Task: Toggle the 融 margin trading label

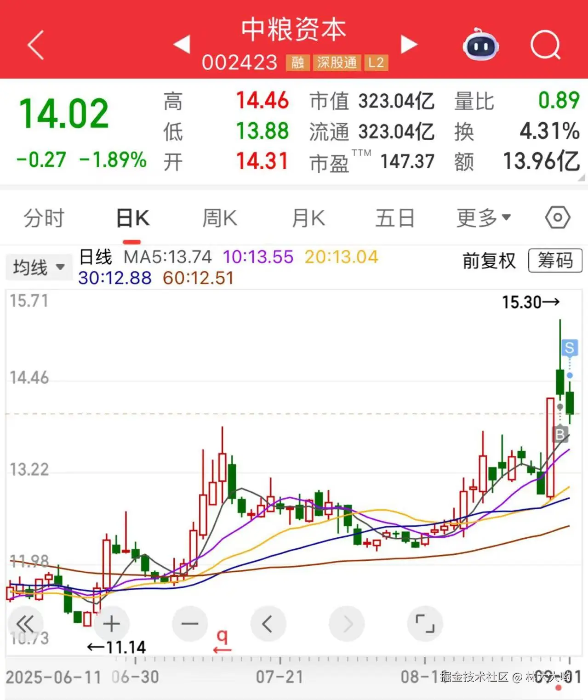Action: tap(297, 63)
